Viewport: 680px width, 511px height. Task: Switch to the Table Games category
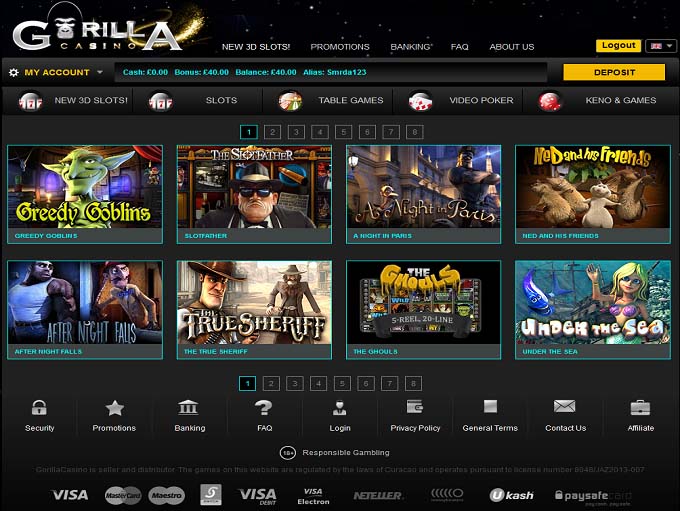tap(331, 101)
